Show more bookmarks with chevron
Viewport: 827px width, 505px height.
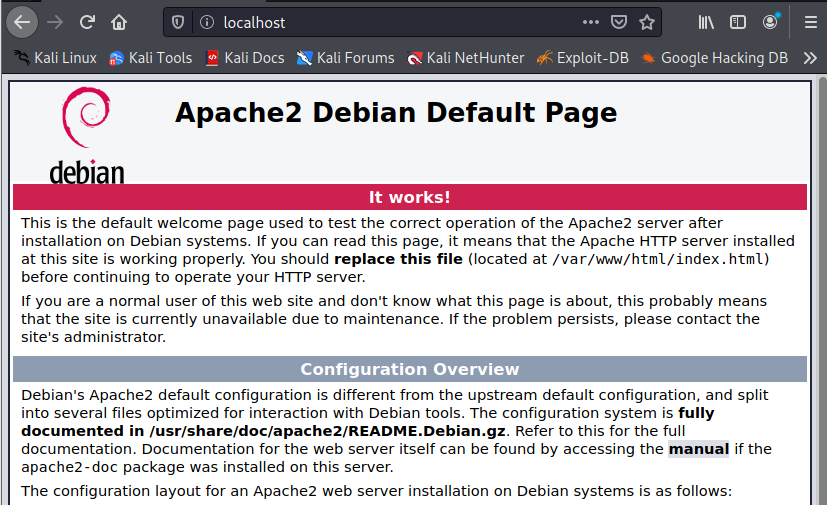point(810,58)
